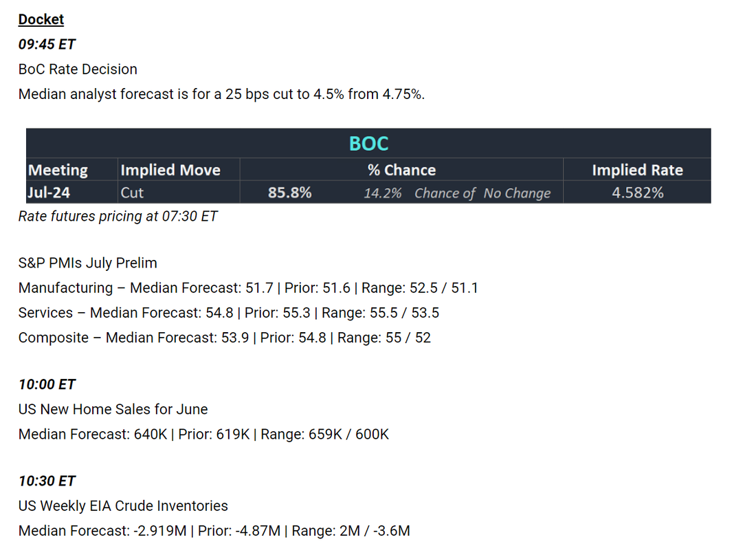Select the 85.8% chance value

(x=290, y=193)
